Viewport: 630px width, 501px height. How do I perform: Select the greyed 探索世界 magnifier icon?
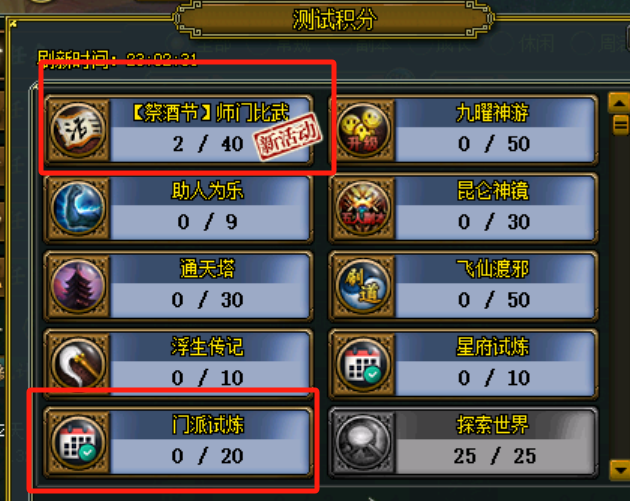(x=364, y=442)
